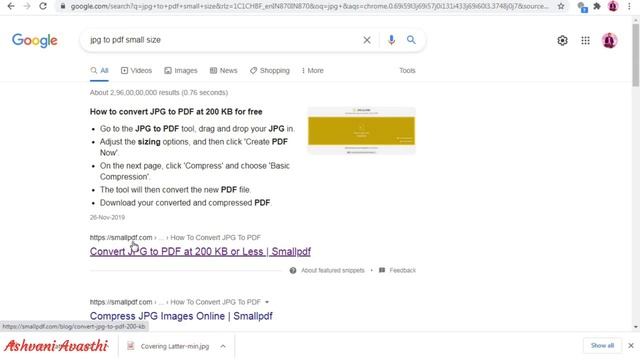640x360 pixels.
Task: Go back to the previous page
Action: coord(11,6)
